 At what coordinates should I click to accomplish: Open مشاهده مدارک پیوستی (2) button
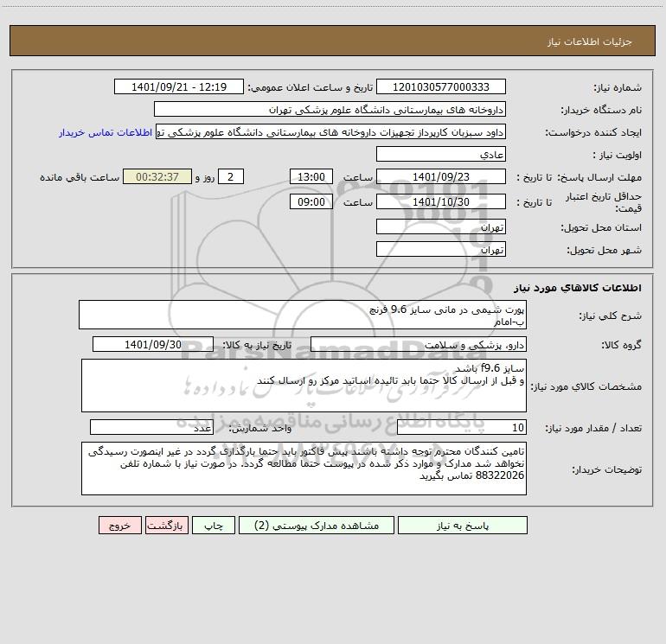(317, 525)
